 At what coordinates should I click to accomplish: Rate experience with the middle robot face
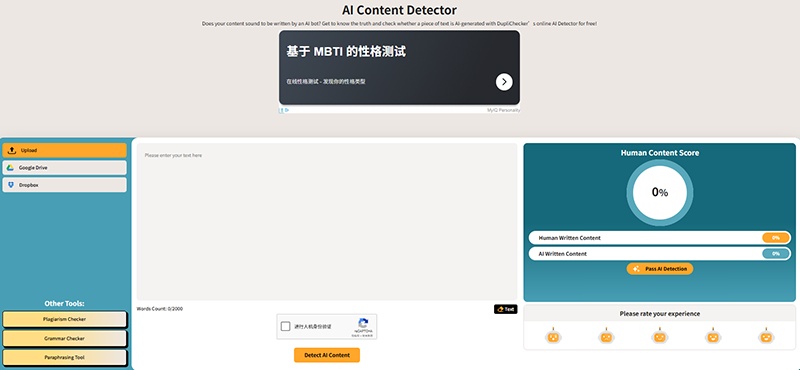tap(660, 336)
